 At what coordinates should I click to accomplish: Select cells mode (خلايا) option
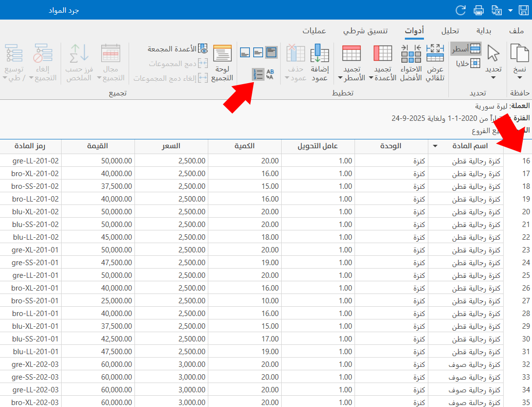point(468,63)
